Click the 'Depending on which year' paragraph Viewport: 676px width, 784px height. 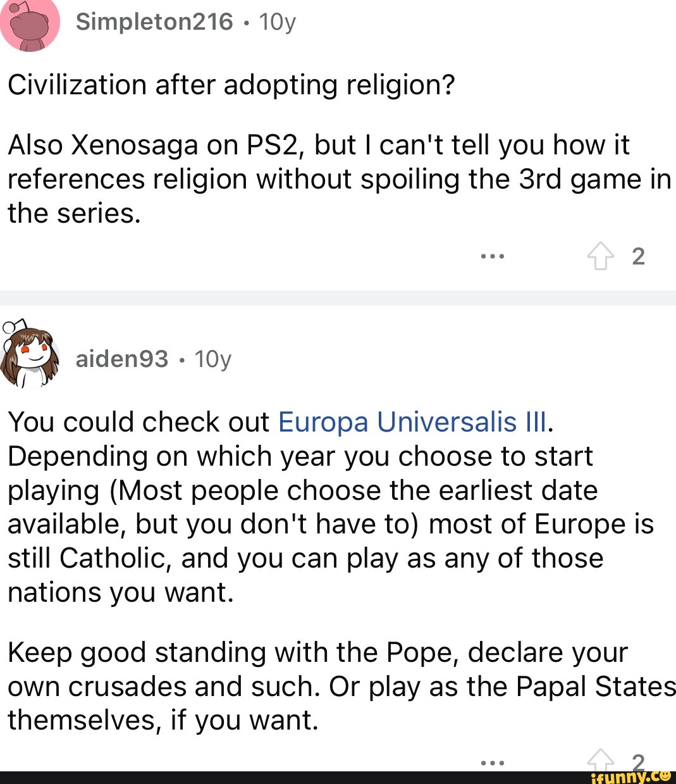330,524
